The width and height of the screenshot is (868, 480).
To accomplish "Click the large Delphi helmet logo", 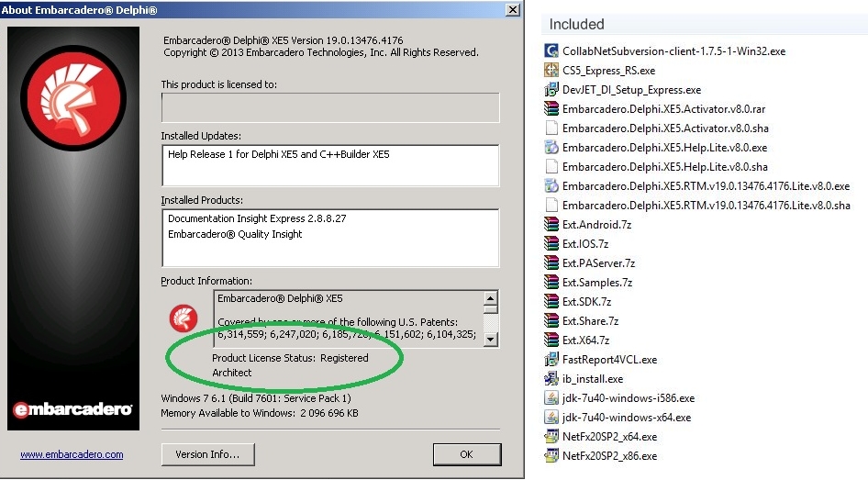I will click(x=73, y=98).
